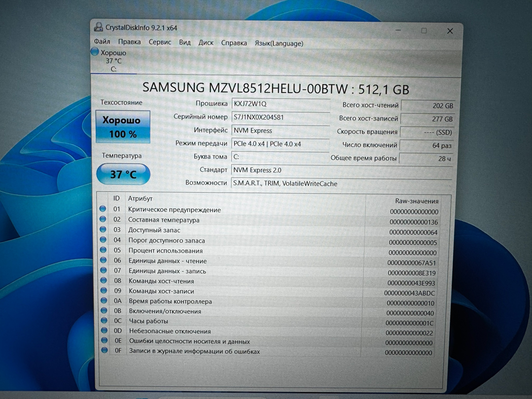Image resolution: width=532 pixels, height=399 pixels.
Task: Click status orb for Порог доступного запаса row
Action: pos(103,240)
